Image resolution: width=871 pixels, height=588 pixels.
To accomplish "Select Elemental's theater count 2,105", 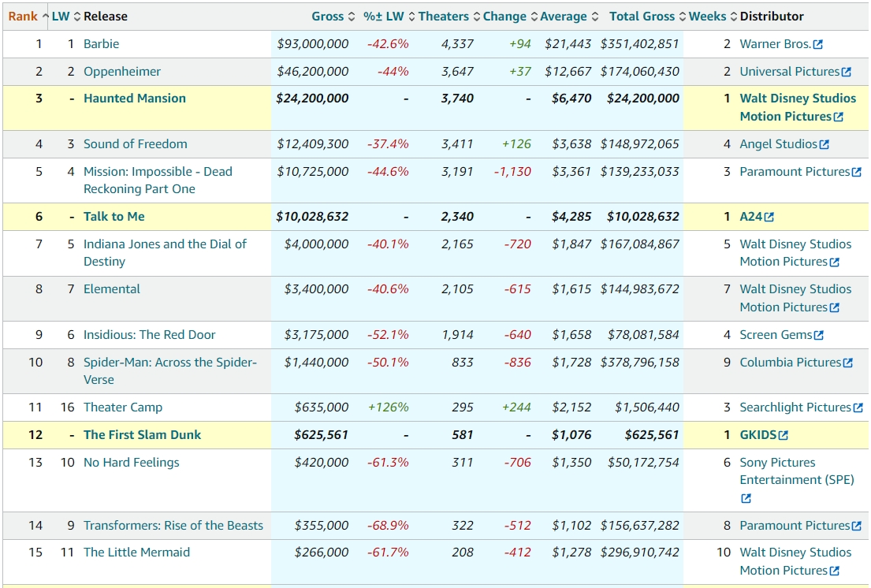I will (x=458, y=288).
